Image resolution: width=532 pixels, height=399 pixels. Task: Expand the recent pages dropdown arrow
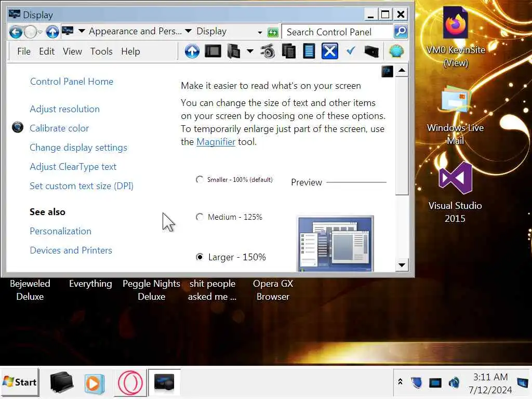point(40,32)
